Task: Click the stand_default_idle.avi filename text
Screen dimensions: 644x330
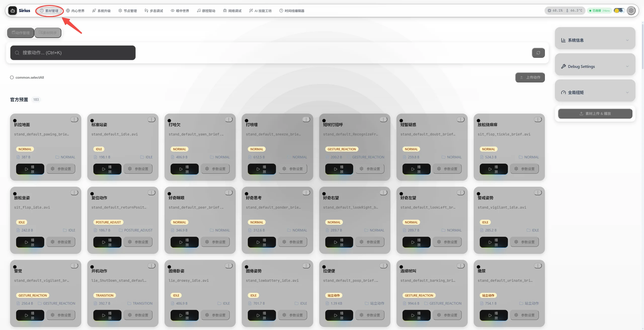Action: [114, 134]
